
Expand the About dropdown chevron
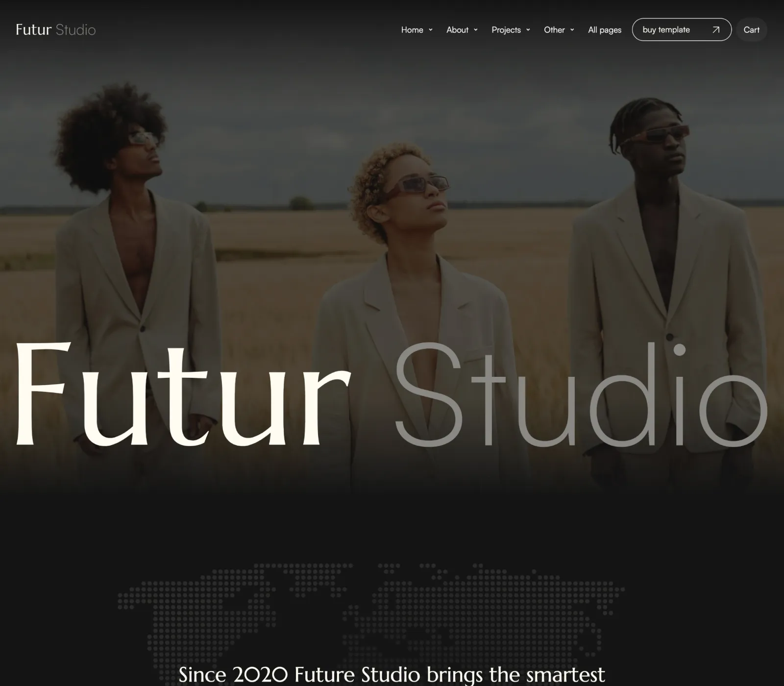[475, 30]
